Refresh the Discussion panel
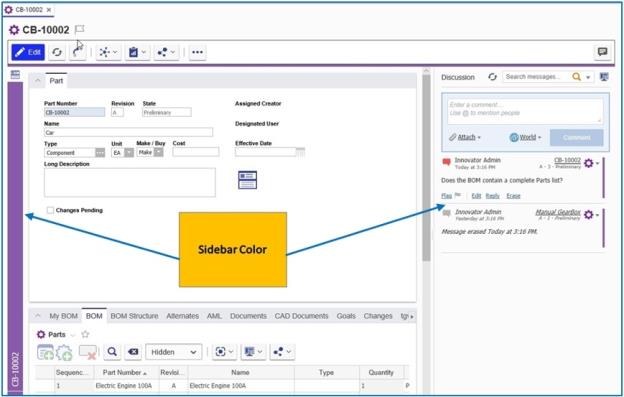Image resolution: width=624 pixels, height=397 pixels. pyautogui.click(x=492, y=77)
